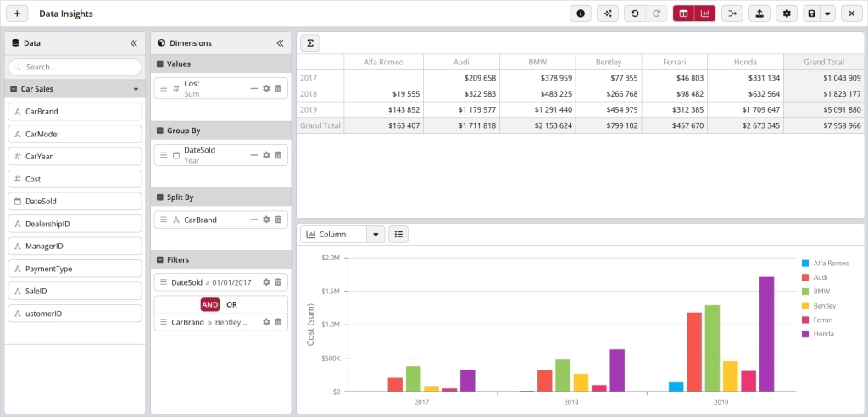The image size is (868, 417).
Task: Collapse the Values section
Action: (x=160, y=64)
